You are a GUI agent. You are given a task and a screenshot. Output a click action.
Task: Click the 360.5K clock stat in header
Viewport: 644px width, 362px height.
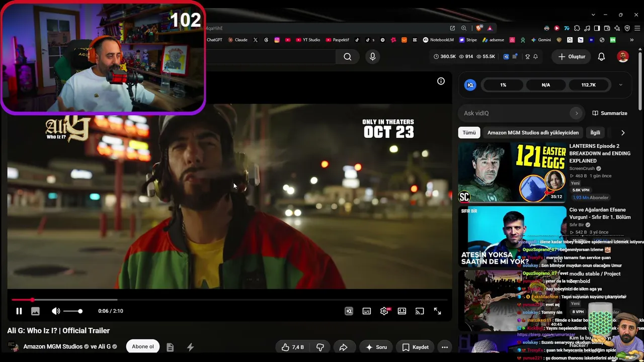445,57
